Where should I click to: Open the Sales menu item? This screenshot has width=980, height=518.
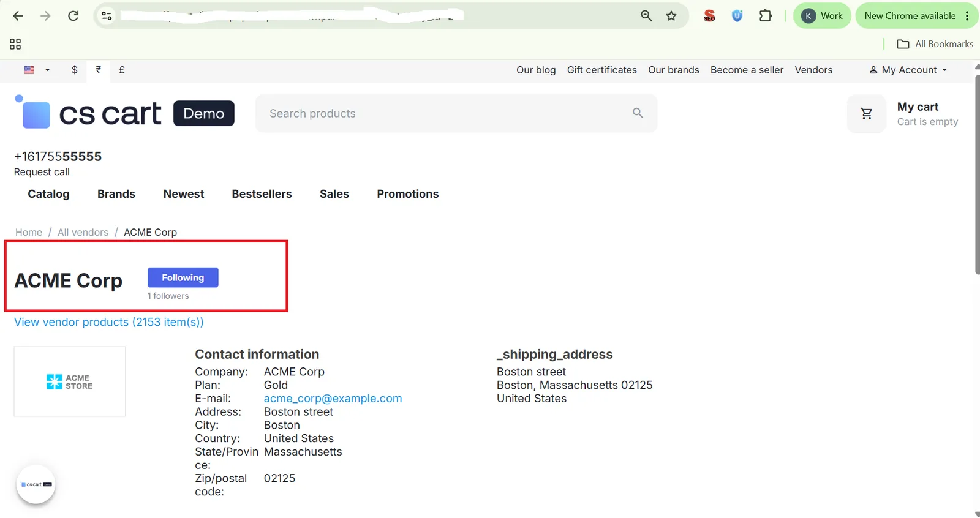click(x=334, y=194)
